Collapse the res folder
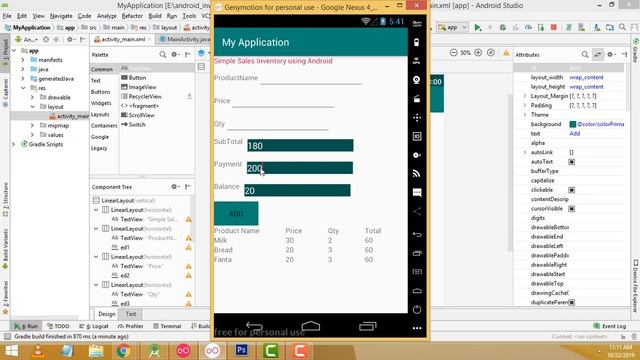The width and height of the screenshot is (640, 360). pos(23,88)
